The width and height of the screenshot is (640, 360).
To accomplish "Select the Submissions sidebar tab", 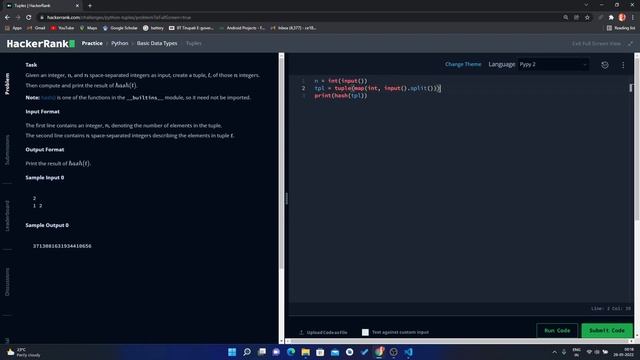I will 7,150.
